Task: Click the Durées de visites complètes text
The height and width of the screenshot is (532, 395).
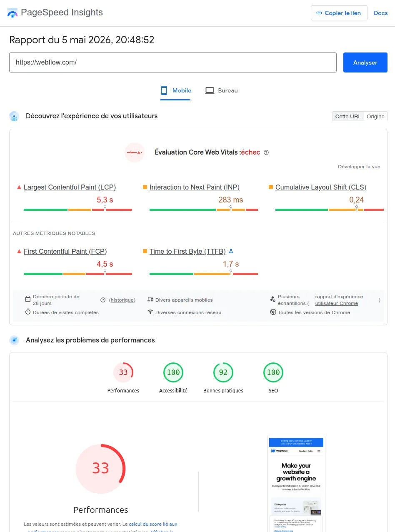Action: [66, 312]
